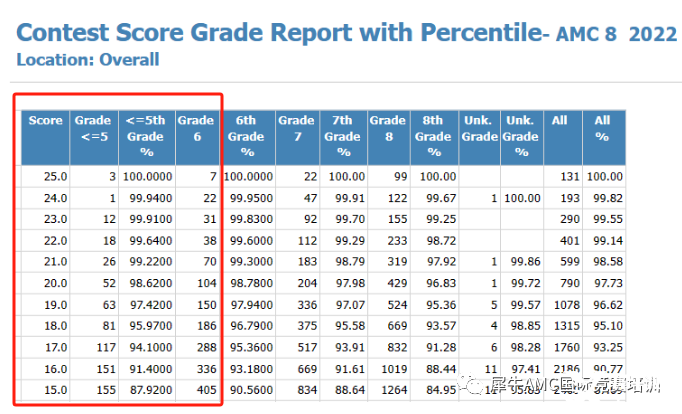682x414 pixels.
Task: Click the All percentile '99.82'
Action: pyautogui.click(x=608, y=198)
